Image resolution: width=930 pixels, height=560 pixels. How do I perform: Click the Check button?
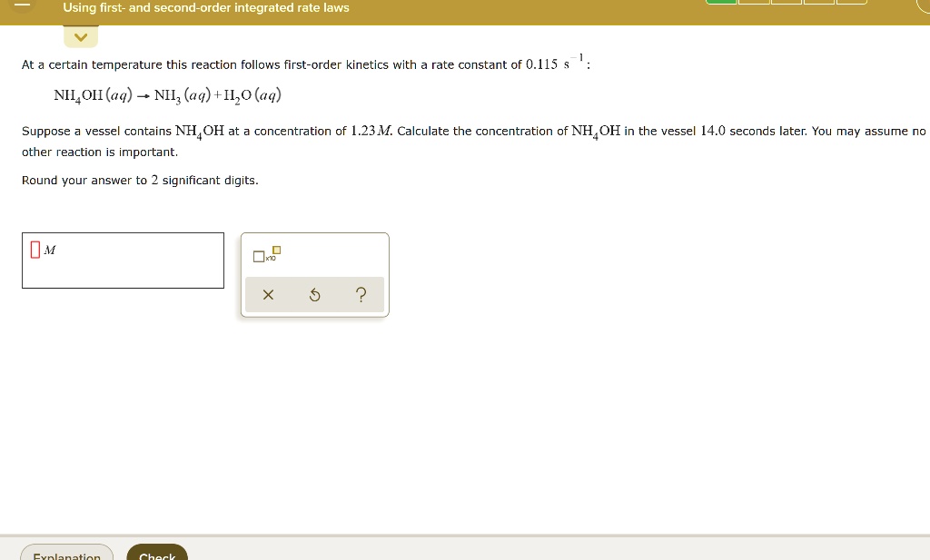pyautogui.click(x=156, y=555)
